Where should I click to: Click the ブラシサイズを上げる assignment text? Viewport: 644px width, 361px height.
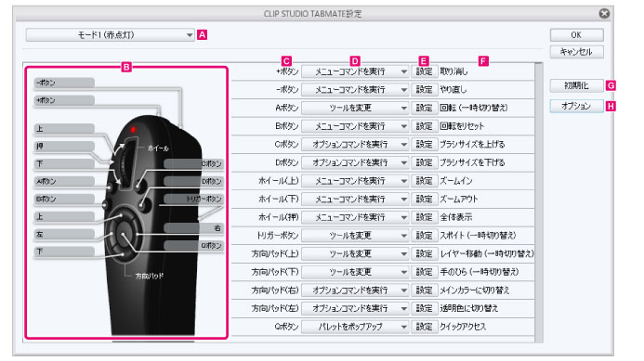[x=472, y=145]
